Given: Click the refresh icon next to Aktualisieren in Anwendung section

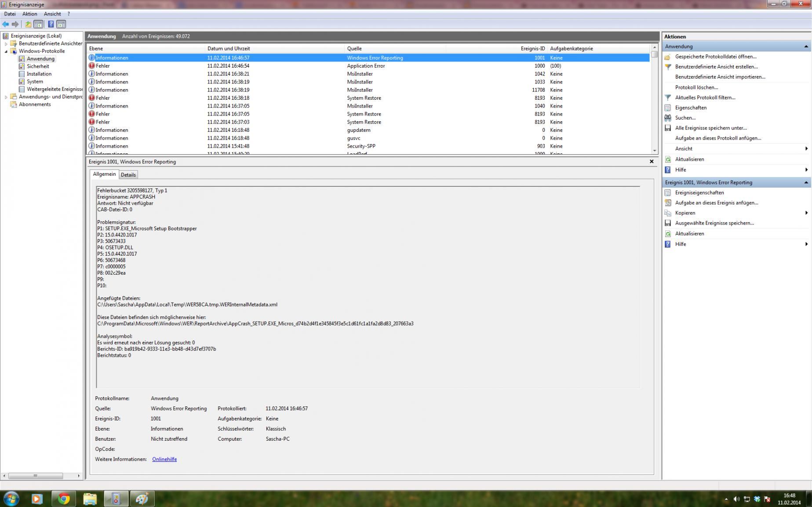Looking at the screenshot, I should tap(668, 159).
